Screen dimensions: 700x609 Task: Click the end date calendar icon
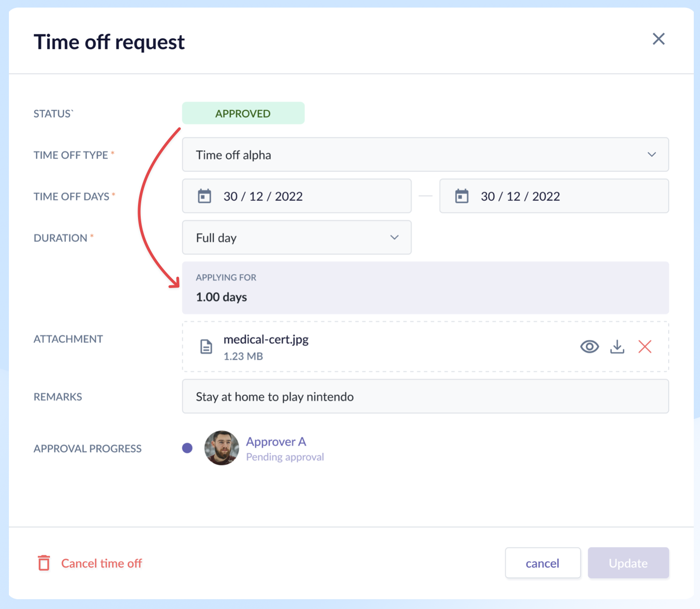[462, 196]
